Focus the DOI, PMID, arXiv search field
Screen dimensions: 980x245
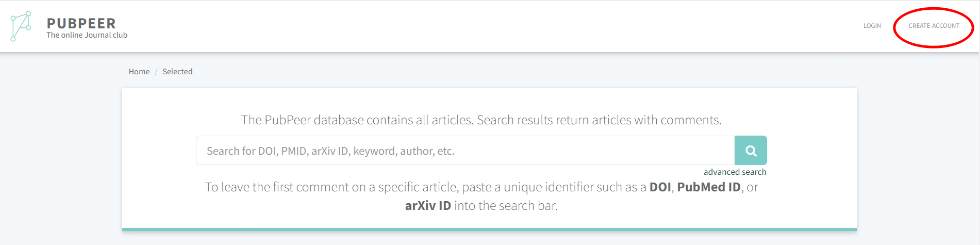click(x=464, y=151)
